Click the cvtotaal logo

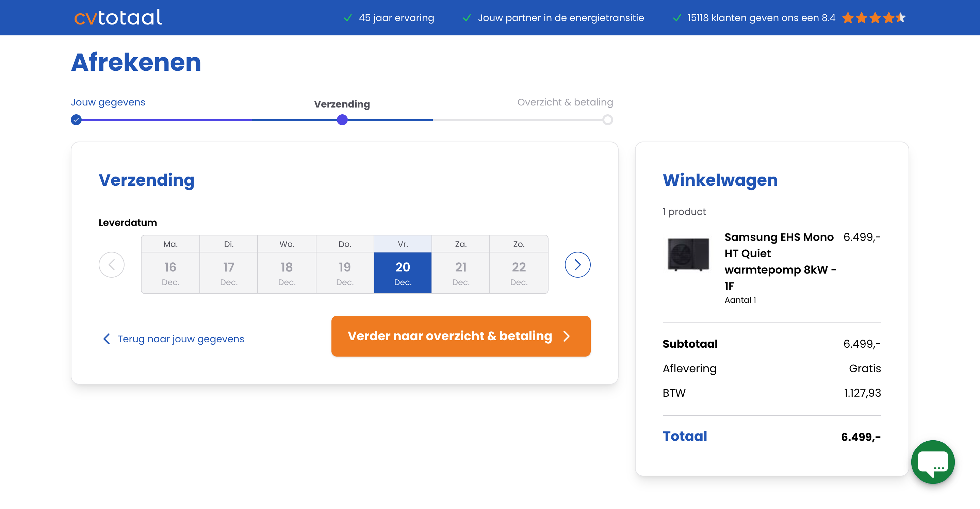118,17
